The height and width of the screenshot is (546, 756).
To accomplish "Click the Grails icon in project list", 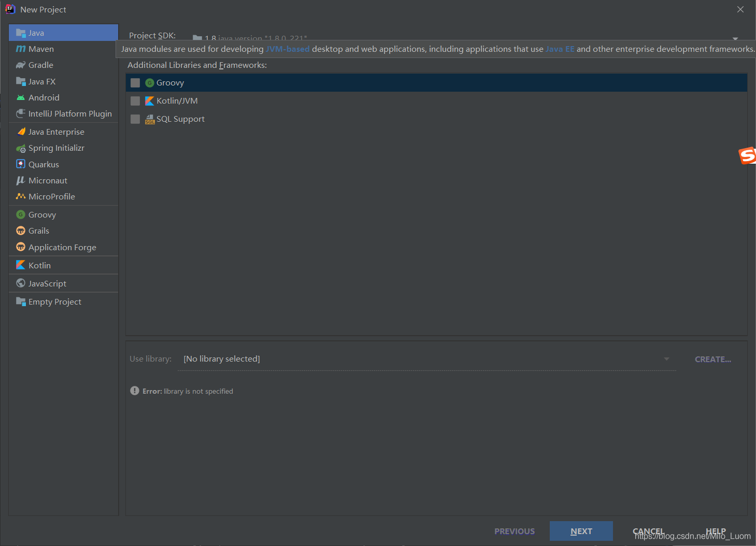I will 21,231.
